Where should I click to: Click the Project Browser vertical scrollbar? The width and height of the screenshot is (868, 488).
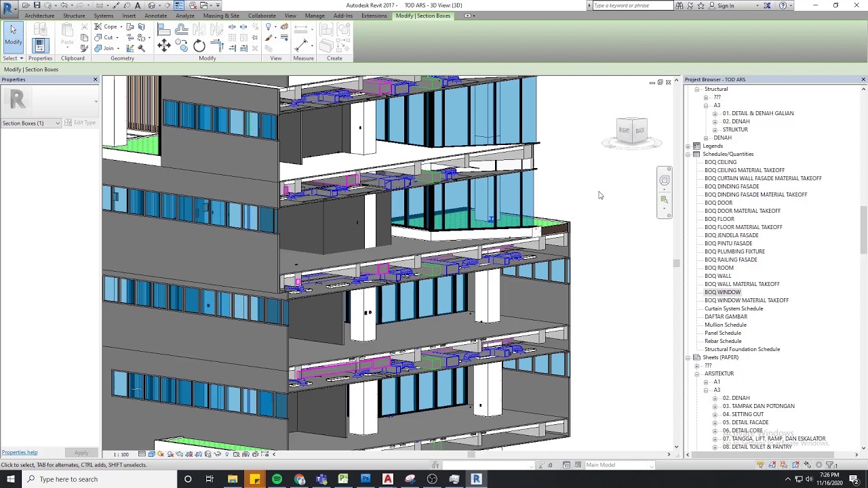(x=863, y=230)
